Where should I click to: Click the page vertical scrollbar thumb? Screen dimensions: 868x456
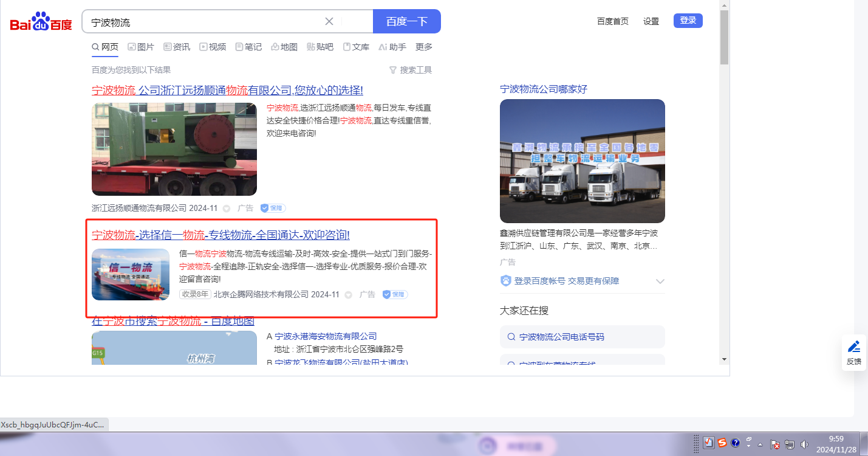[724, 36]
